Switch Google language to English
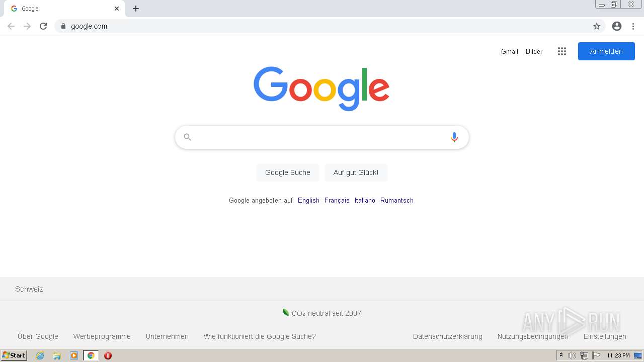Viewport: 644px width, 362px height. point(308,200)
